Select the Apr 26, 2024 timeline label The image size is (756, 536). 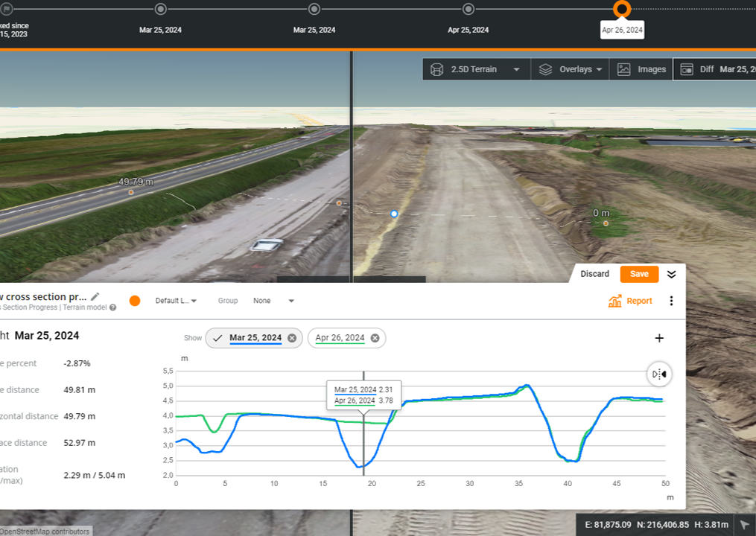622,30
